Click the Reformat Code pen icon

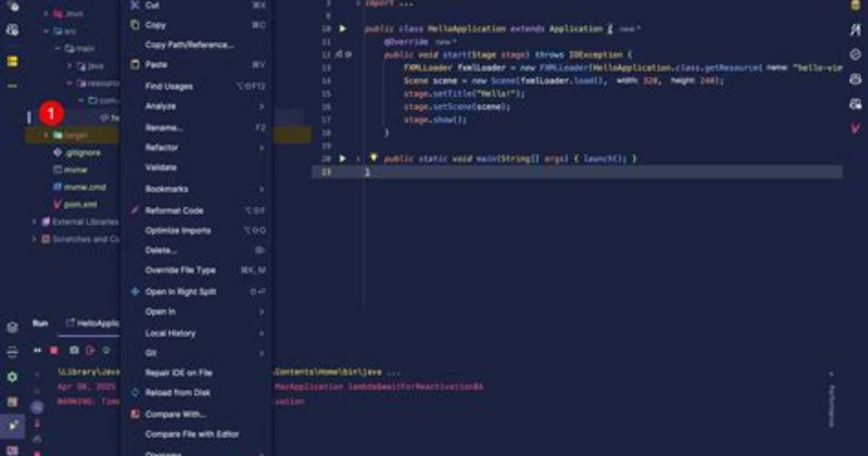click(135, 211)
